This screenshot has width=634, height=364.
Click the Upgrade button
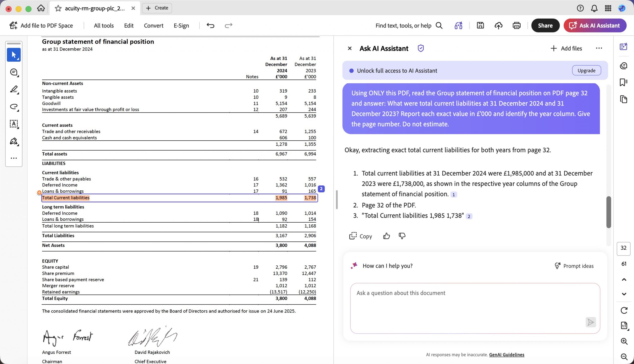[586, 71]
